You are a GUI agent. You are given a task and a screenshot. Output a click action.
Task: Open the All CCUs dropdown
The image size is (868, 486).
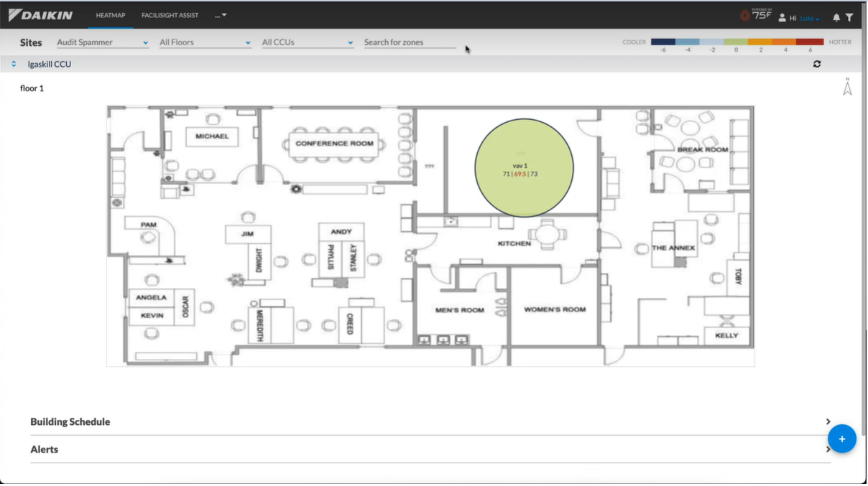(x=308, y=42)
